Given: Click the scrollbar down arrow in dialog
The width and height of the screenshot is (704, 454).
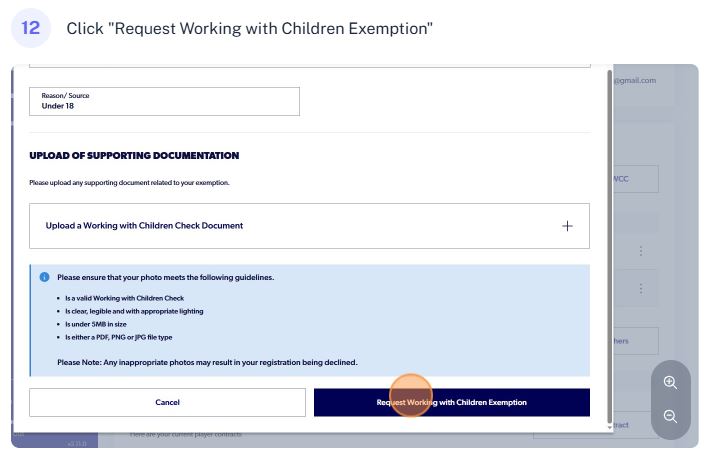Looking at the screenshot, I should (x=610, y=427).
